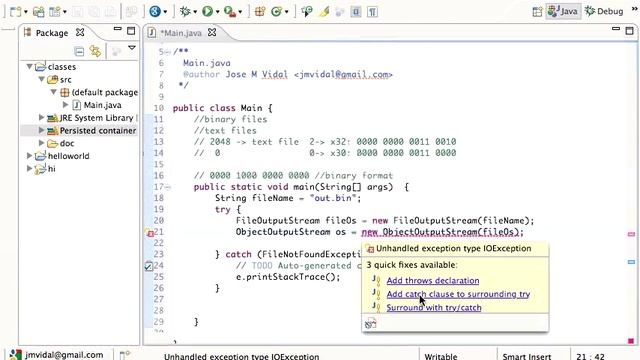
Task: Minimize the Package Explorer panel
Action: [x=118, y=29]
